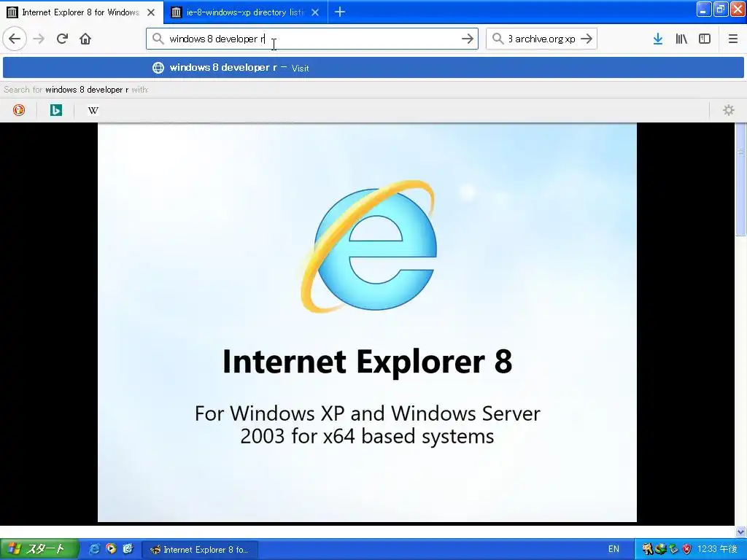Search with Wikipedia engine icon
Screen dimensions: 747x560
pyautogui.click(x=93, y=110)
